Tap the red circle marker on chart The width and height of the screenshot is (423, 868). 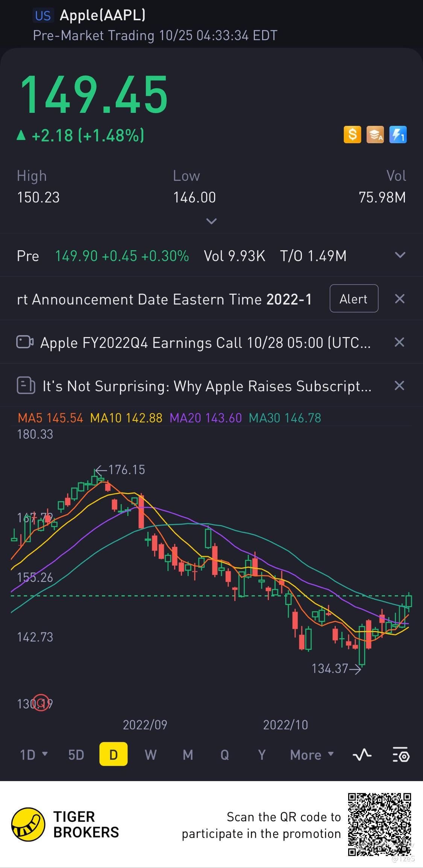coord(41,703)
